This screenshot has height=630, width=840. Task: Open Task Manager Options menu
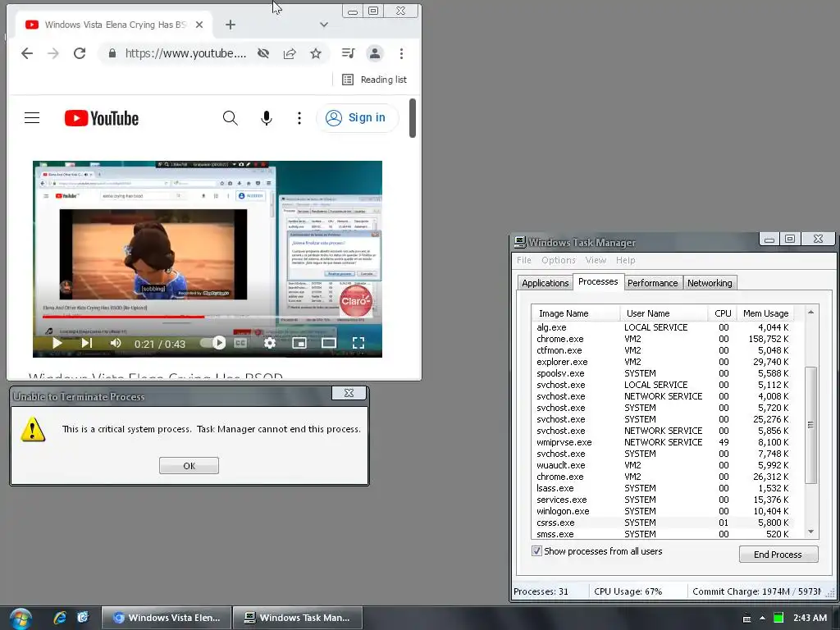[558, 260]
